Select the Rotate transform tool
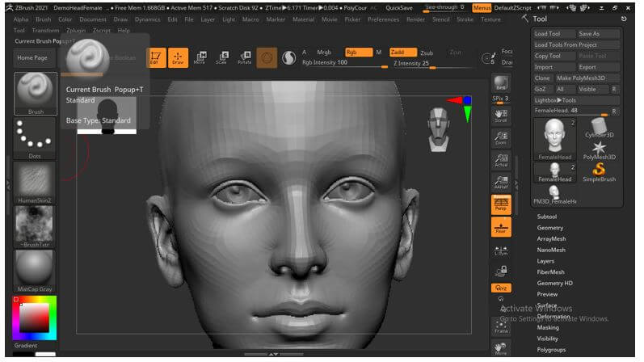The width and height of the screenshot is (644, 362). click(x=244, y=57)
